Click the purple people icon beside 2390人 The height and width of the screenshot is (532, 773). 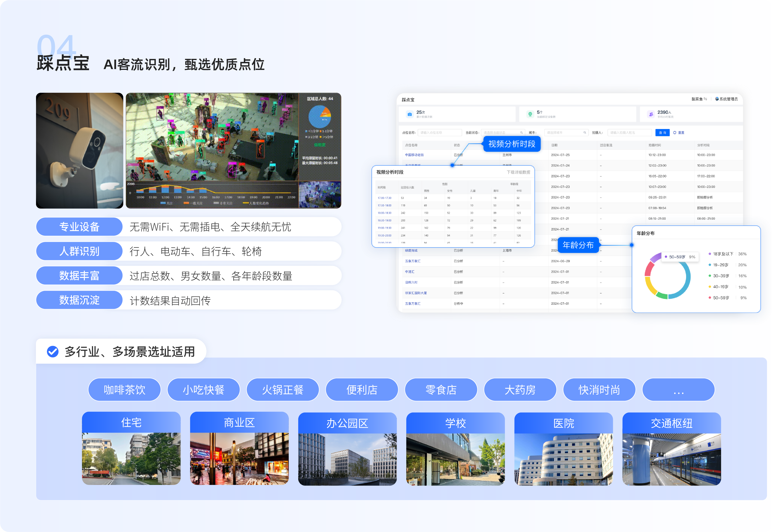point(651,114)
